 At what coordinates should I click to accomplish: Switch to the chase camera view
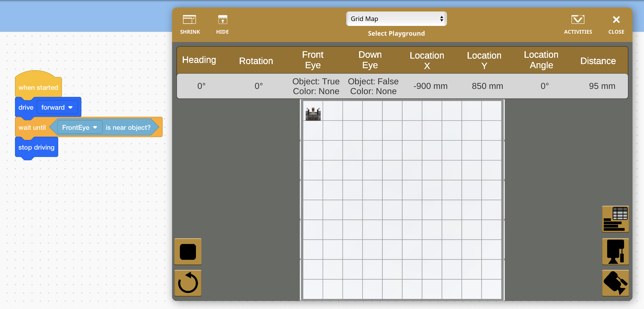[x=615, y=252]
